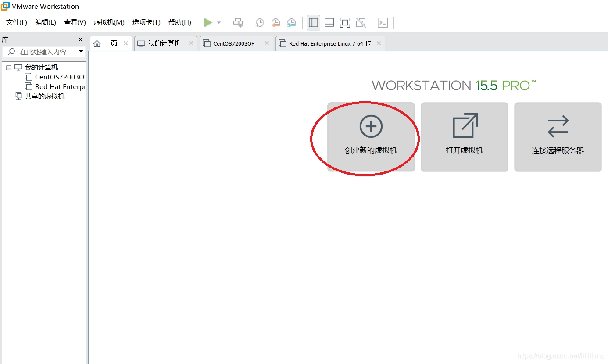
Task: Click the VMware Workstation title bar logo
Action: click(x=5, y=6)
